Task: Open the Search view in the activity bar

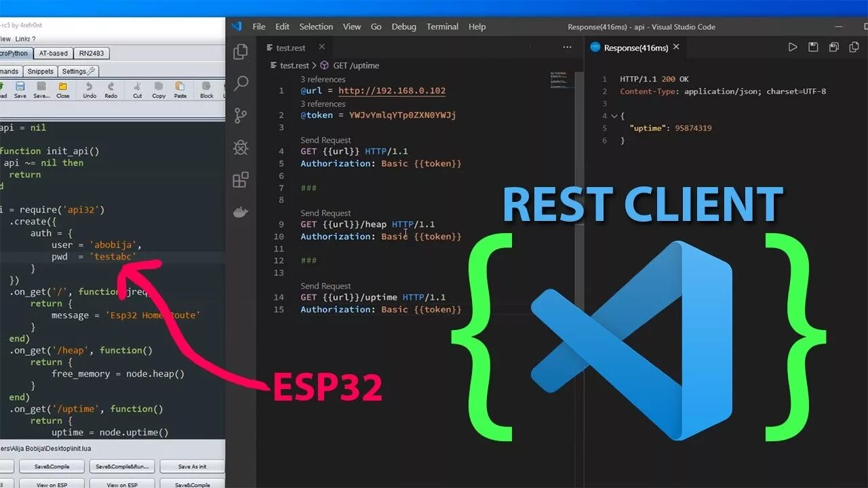Action: coord(240,84)
